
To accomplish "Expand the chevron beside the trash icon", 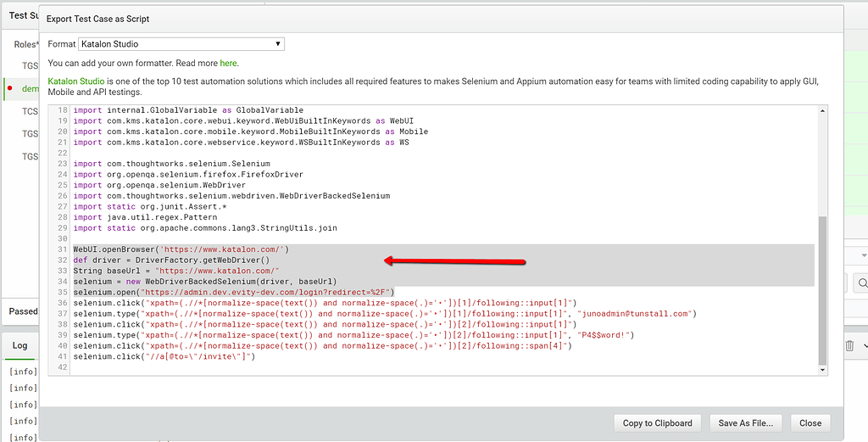I will [x=864, y=345].
